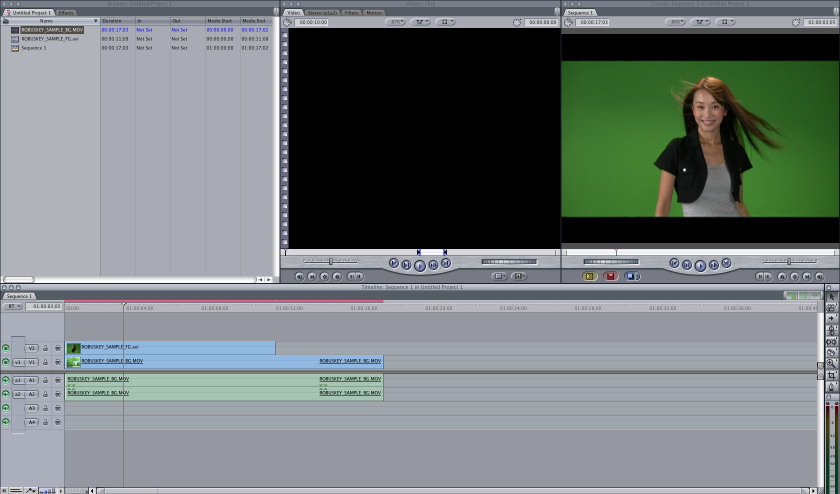Click the a1 source control button
Image resolution: width=840 pixels, height=494 pixels.
click(x=18, y=380)
